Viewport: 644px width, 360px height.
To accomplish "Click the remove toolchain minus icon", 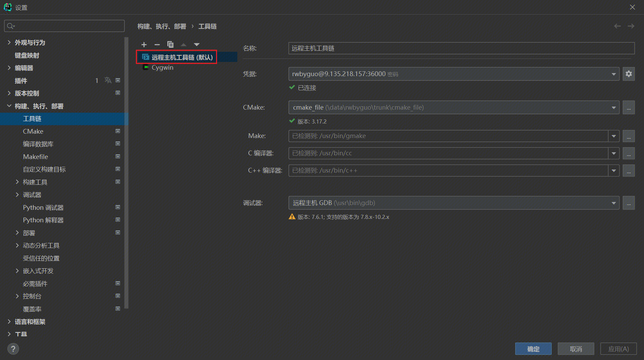I will 157,45.
